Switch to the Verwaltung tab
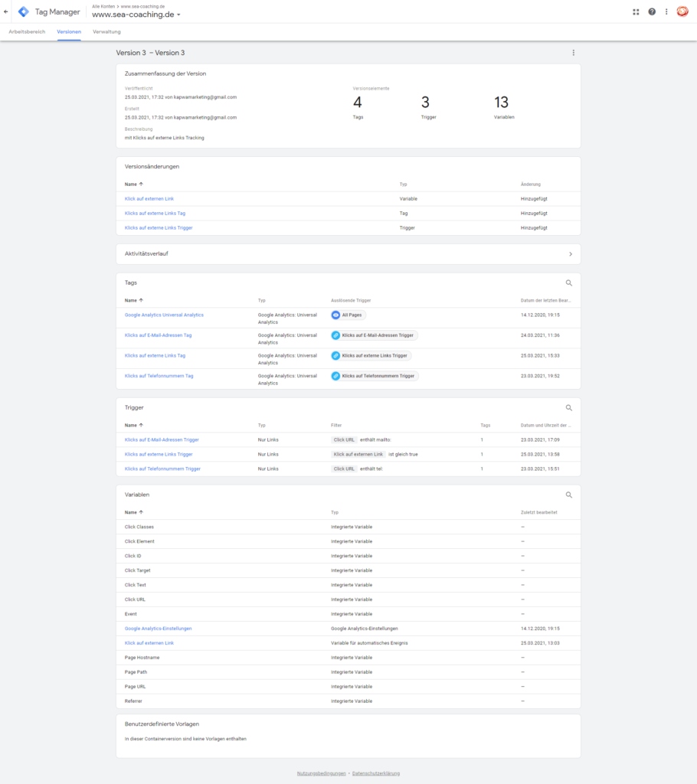 point(106,32)
